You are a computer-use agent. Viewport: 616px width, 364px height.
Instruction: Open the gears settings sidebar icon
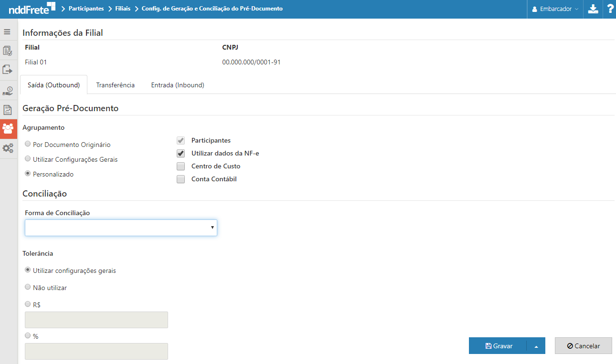click(8, 148)
